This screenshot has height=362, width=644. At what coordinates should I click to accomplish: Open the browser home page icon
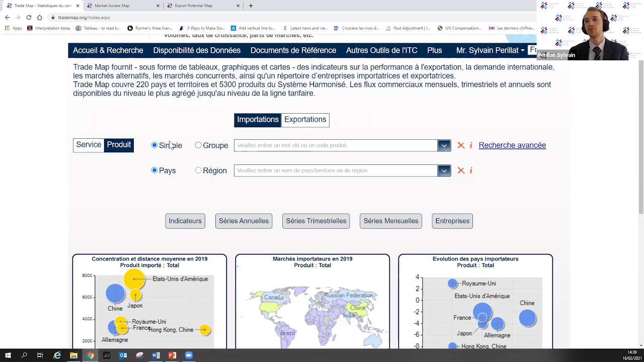[x=39, y=18]
